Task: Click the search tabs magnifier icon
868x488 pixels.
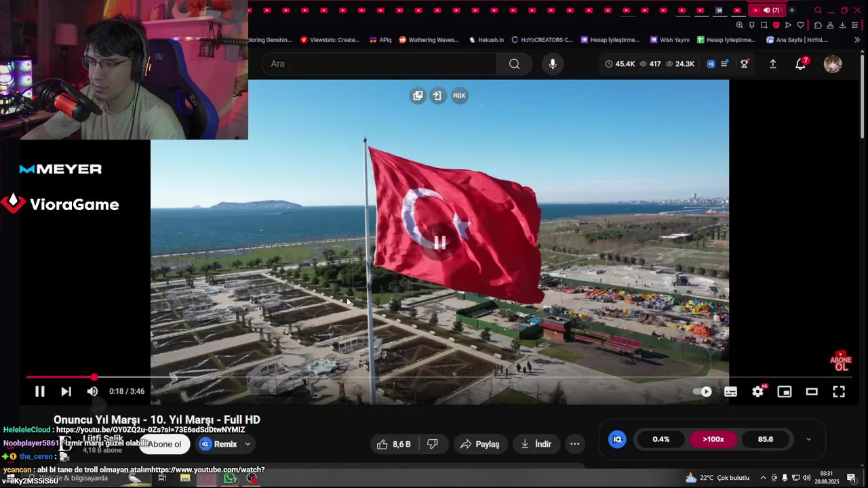Action: tap(818, 10)
